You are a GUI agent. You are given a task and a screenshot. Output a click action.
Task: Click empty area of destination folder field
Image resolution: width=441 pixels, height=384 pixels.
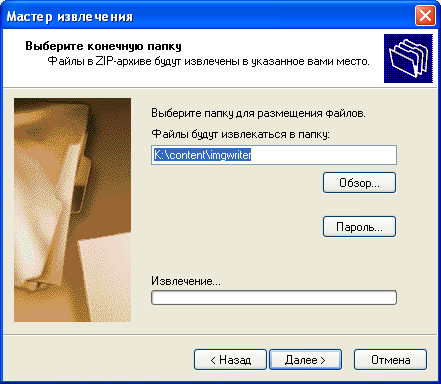323,155
